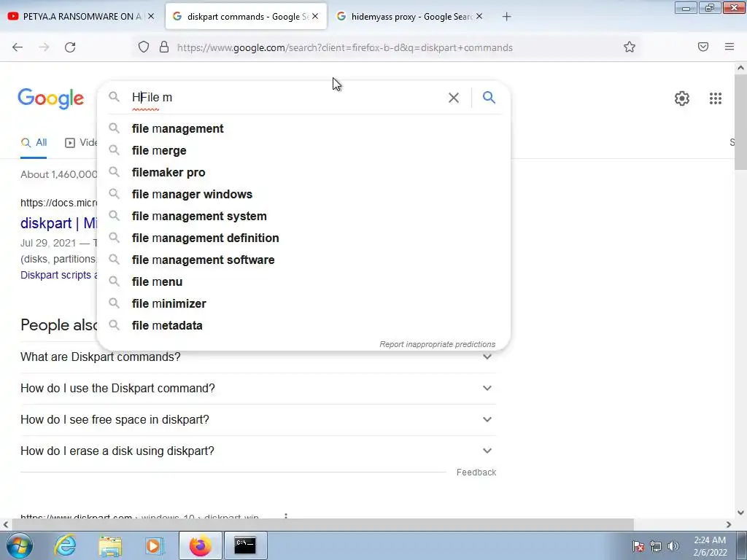Choose suggestion 'file management system'
Viewport: 747px width, 560px height.
[303, 216]
